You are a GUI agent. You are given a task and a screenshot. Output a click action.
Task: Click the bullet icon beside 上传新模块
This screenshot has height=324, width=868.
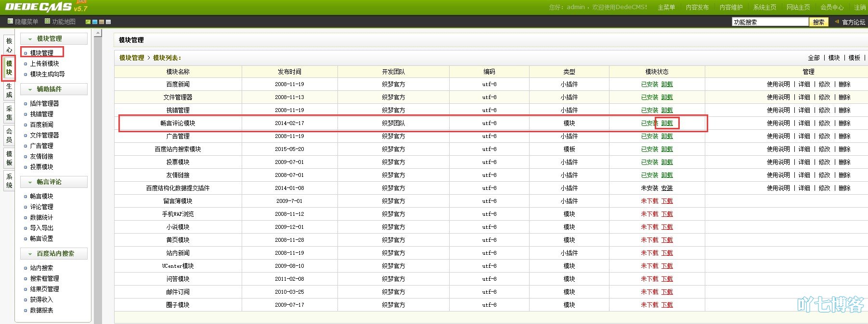(x=26, y=64)
